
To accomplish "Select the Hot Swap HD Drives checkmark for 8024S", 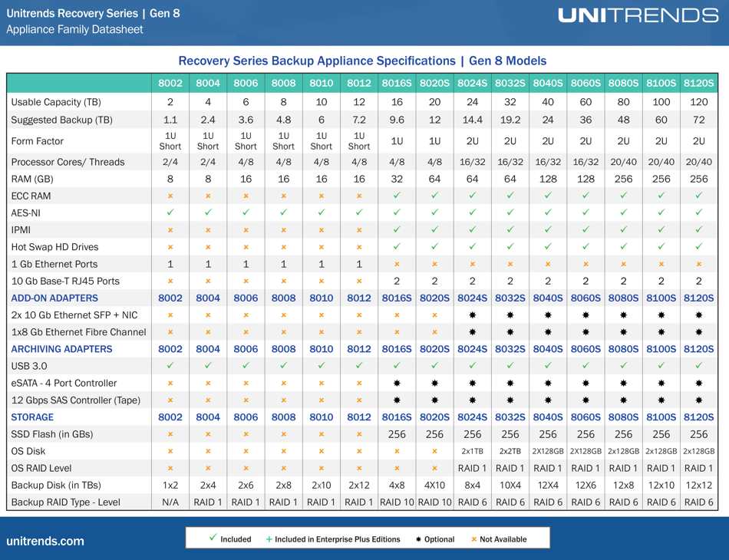I will point(472,246).
